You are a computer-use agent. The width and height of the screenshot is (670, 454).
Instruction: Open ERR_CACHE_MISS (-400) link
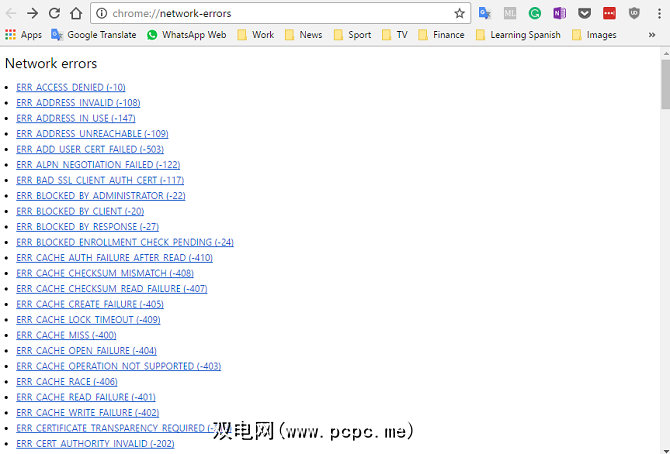click(66, 335)
